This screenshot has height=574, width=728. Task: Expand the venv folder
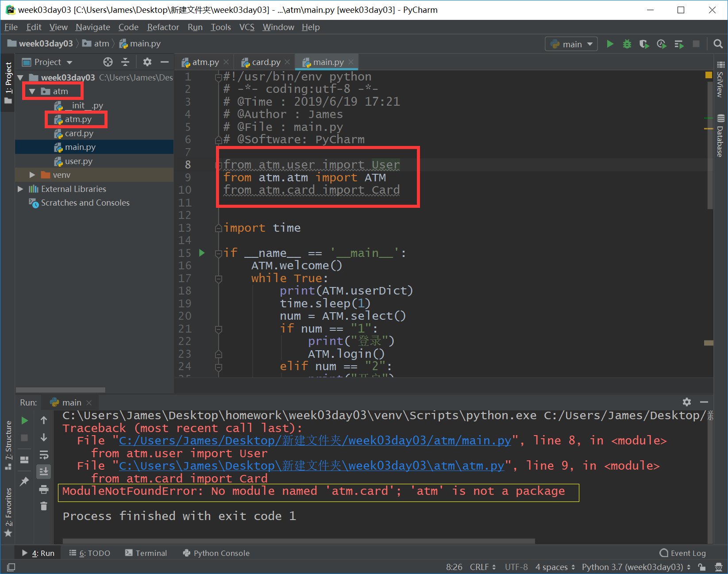click(32, 175)
